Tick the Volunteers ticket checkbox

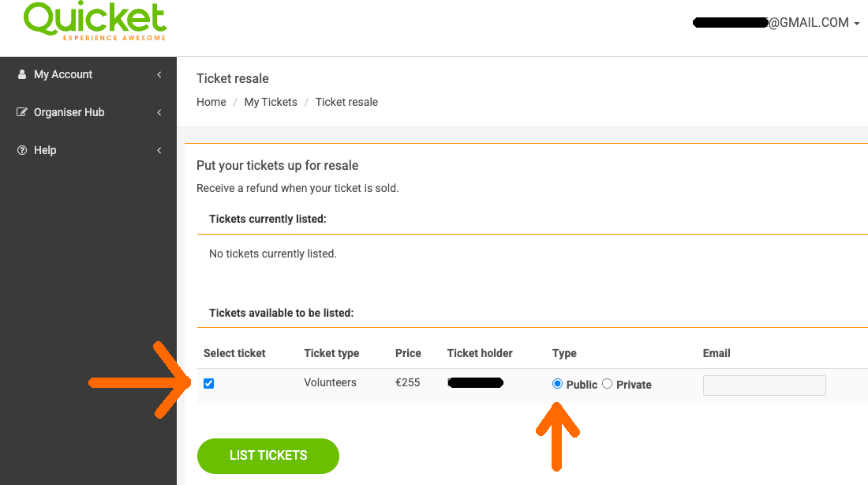(208, 384)
